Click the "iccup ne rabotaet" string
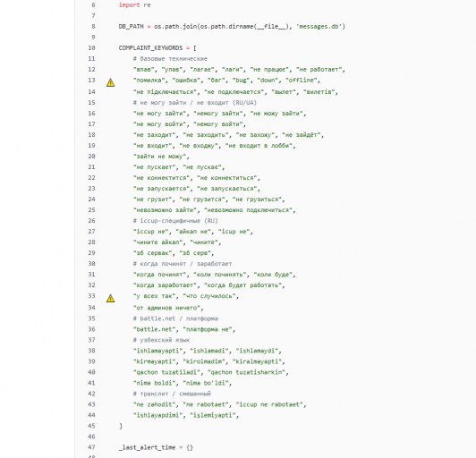The image size is (476, 458). click(269, 404)
